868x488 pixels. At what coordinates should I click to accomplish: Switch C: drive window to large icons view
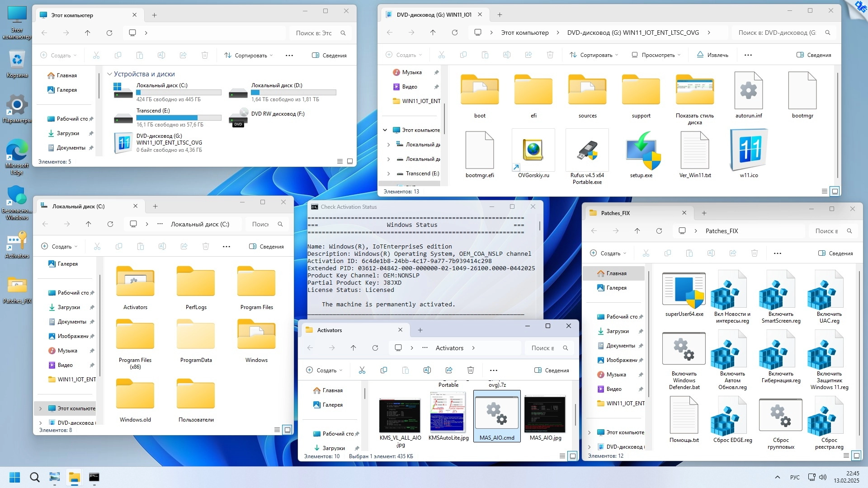coord(287,430)
